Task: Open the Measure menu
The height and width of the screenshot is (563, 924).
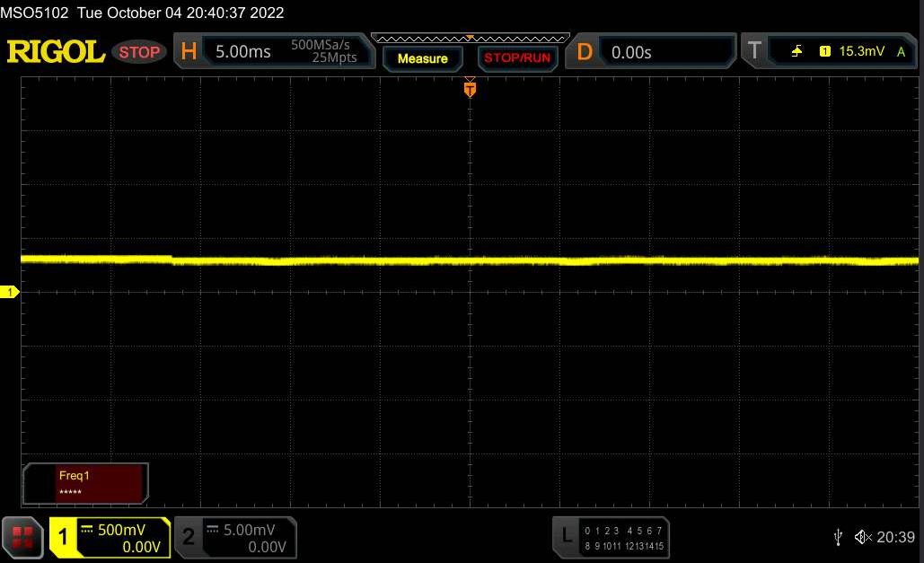Action: click(423, 58)
